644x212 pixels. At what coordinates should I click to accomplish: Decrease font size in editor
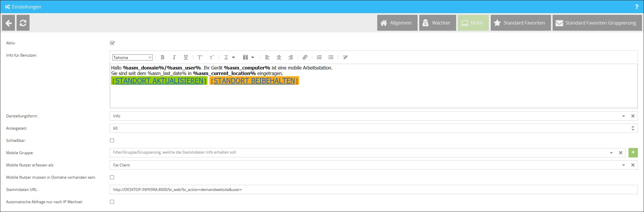pos(212,57)
